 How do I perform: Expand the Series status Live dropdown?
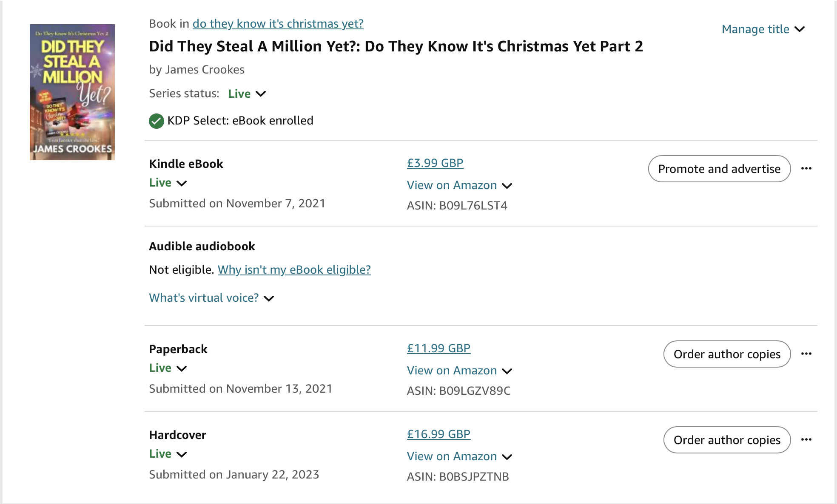[x=247, y=94]
